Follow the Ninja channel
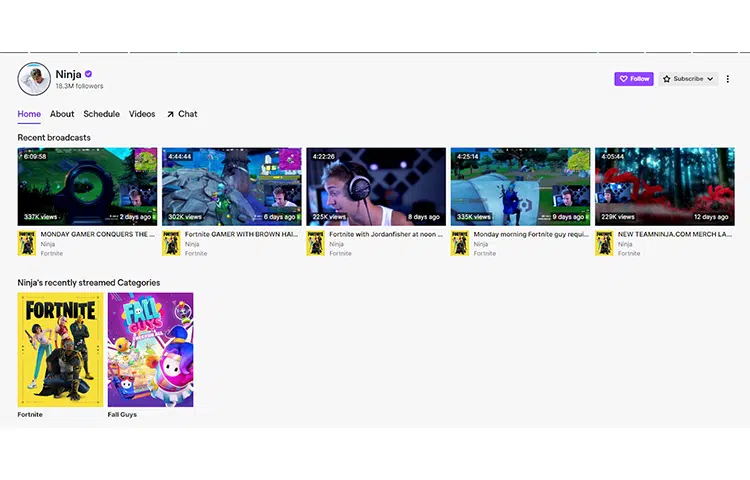750x480 pixels. point(634,79)
